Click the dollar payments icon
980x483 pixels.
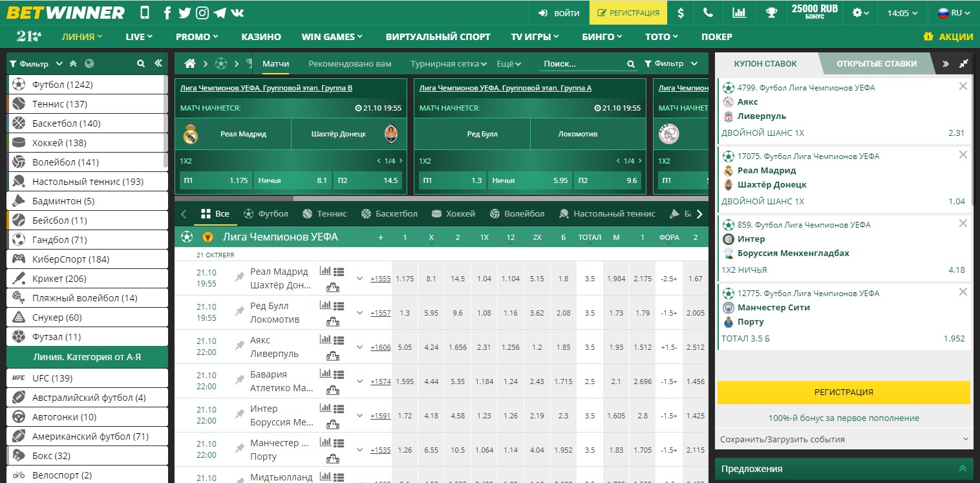point(681,12)
